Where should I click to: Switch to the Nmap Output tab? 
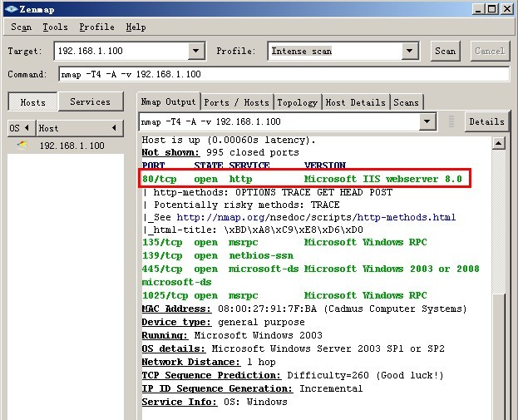pos(169,101)
